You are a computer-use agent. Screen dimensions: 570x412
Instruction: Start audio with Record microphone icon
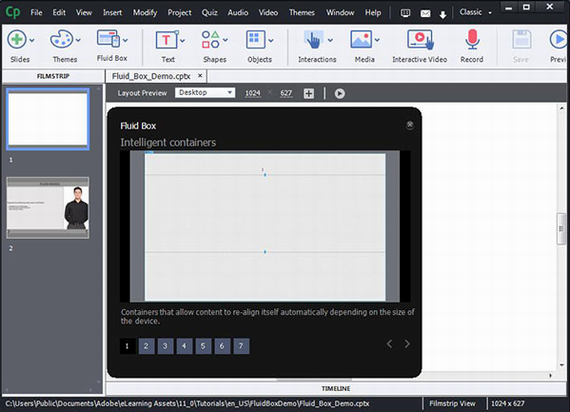point(472,40)
